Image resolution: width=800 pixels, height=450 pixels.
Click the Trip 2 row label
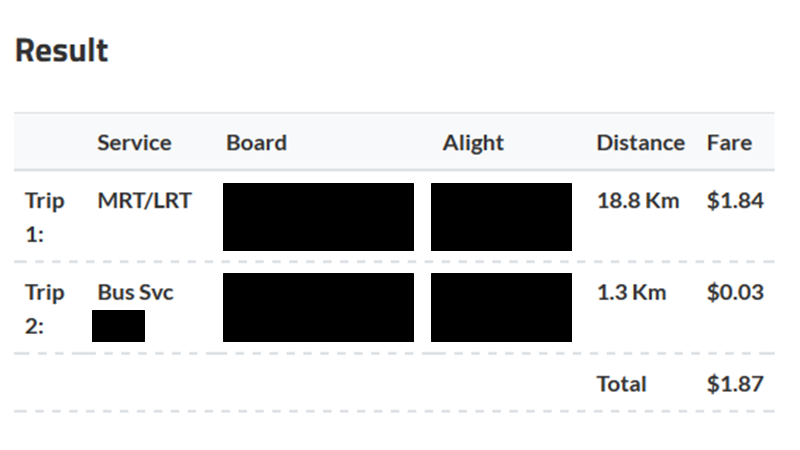coord(45,309)
